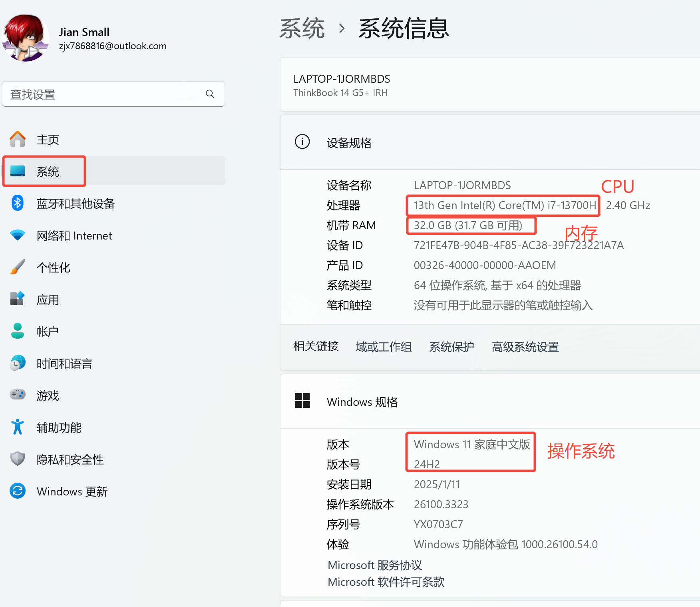Click the 系统 monitor icon

coord(18,171)
